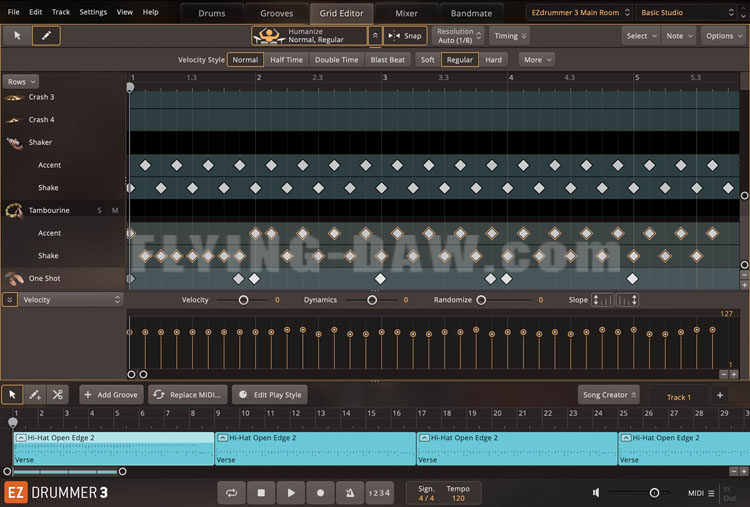Choose Hard velocity style
The height and width of the screenshot is (507, 750).
point(493,60)
